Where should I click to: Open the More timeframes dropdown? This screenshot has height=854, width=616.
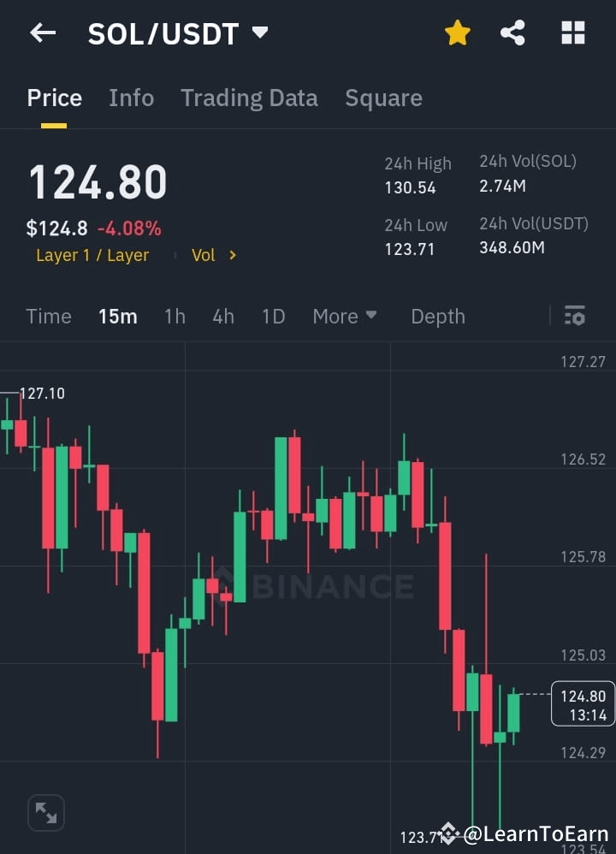[344, 316]
